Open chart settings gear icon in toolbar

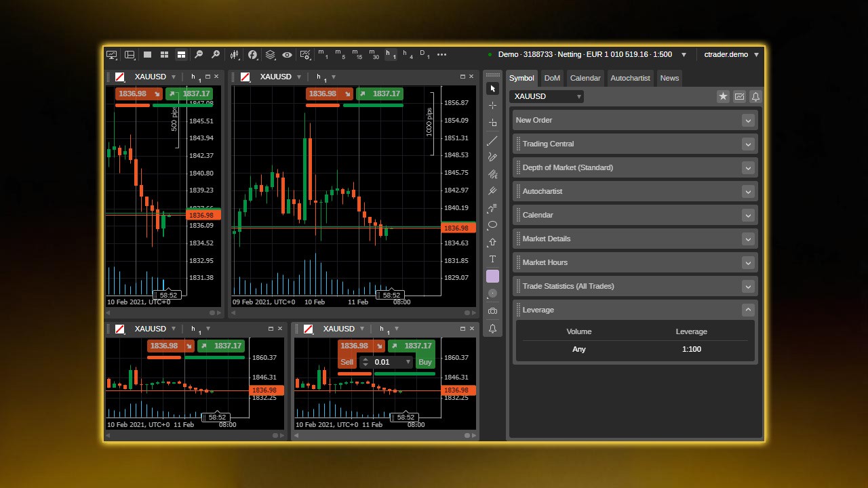[305, 55]
